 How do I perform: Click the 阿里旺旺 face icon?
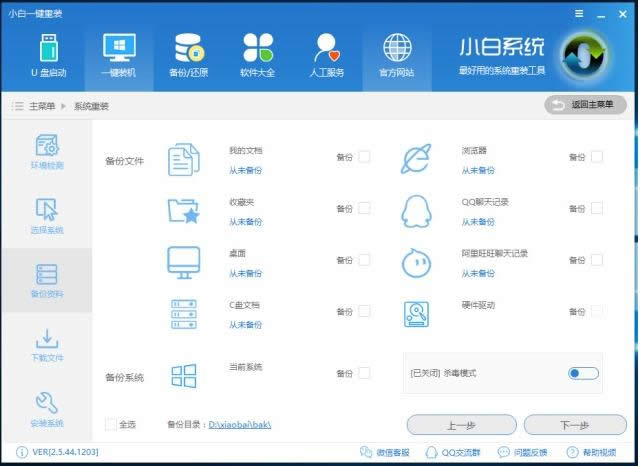tap(416, 263)
